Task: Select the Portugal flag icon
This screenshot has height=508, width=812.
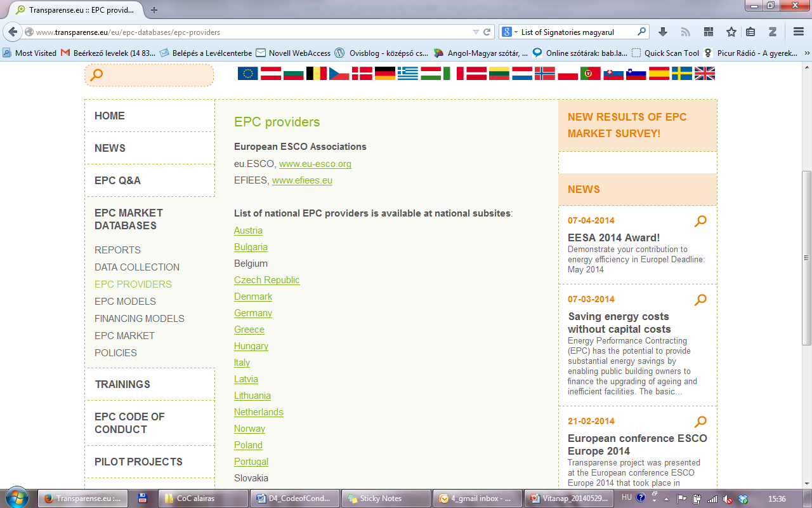Action: [x=590, y=74]
